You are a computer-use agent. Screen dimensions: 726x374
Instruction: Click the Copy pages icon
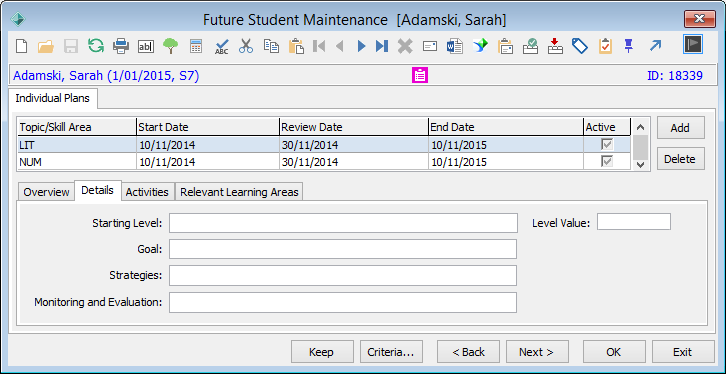click(x=271, y=46)
